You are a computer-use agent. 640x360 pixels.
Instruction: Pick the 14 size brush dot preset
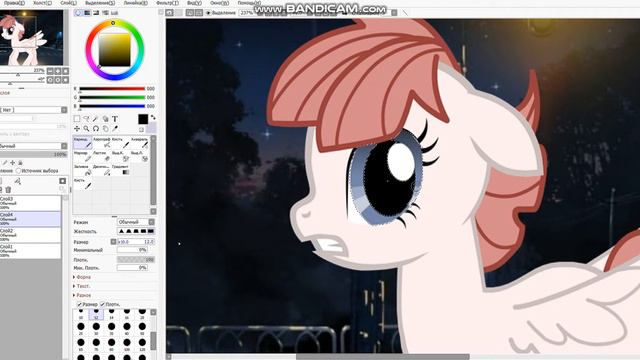click(111, 313)
